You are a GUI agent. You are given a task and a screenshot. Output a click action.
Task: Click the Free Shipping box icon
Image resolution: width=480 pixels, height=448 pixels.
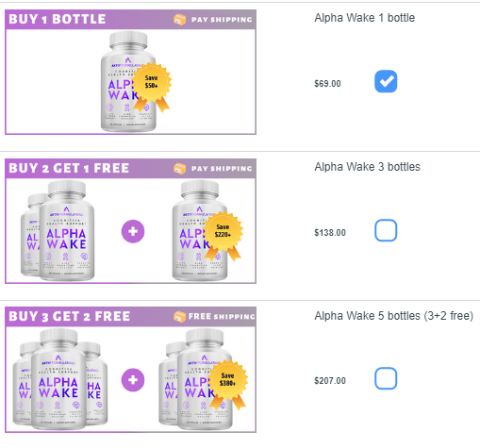click(x=180, y=317)
